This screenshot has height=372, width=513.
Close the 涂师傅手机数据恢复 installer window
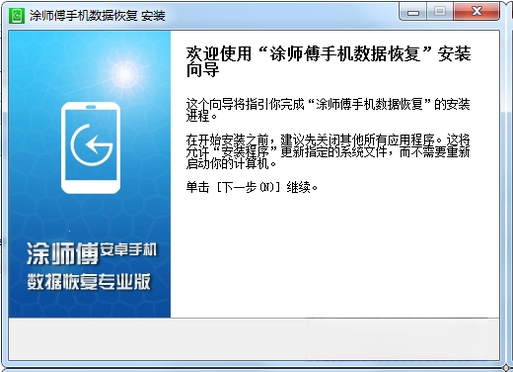[x=477, y=12]
